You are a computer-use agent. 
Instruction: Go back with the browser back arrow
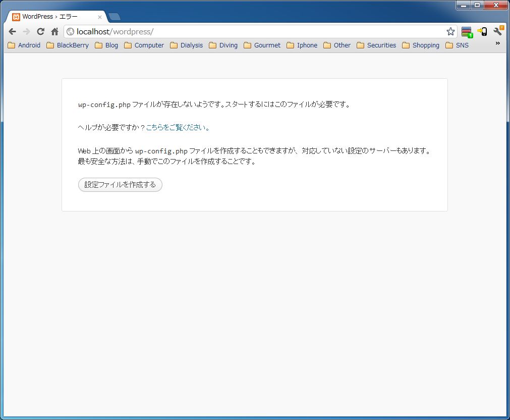pyautogui.click(x=13, y=32)
